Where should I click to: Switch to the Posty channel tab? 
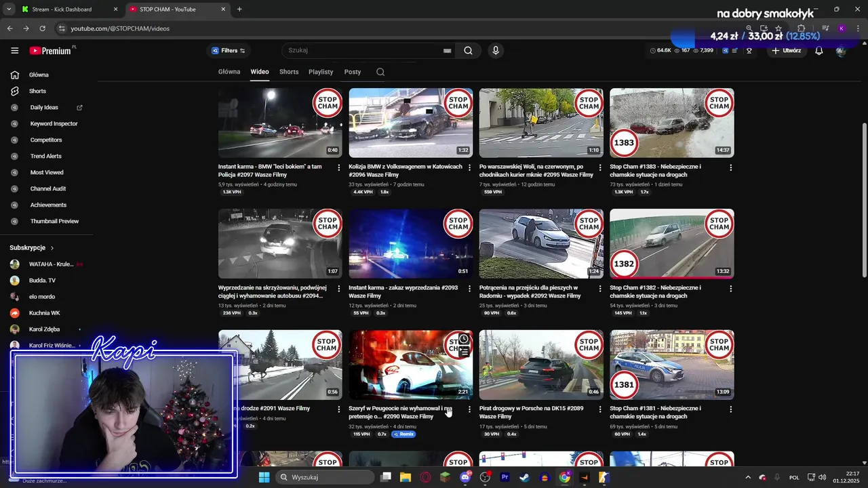[353, 72]
